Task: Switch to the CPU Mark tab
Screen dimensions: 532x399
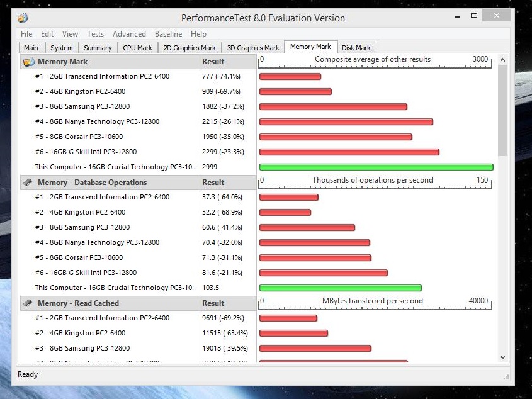Action: 137,48
